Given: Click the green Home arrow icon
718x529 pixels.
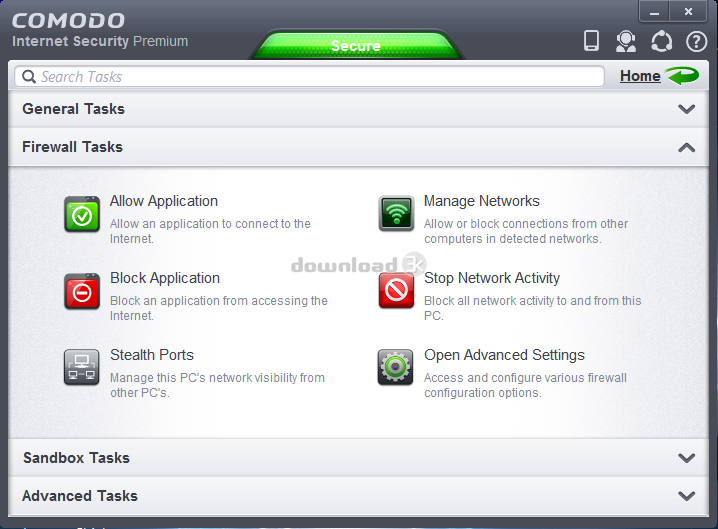Looking at the screenshot, I should (x=683, y=76).
